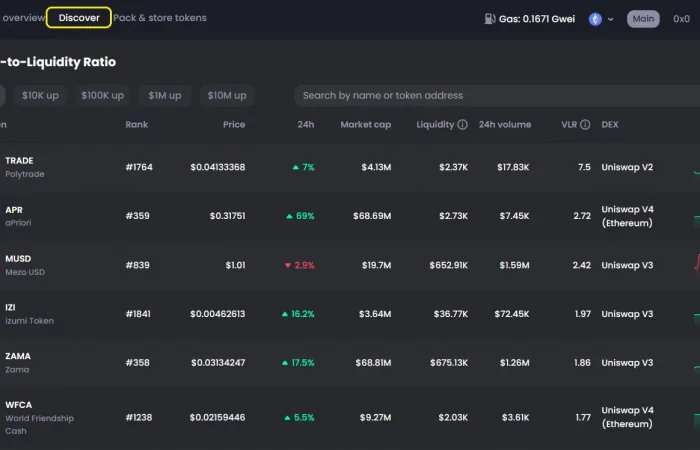Click Gas: 0.1671 Gwei reading
This screenshot has width=700, height=450.
click(537, 19)
